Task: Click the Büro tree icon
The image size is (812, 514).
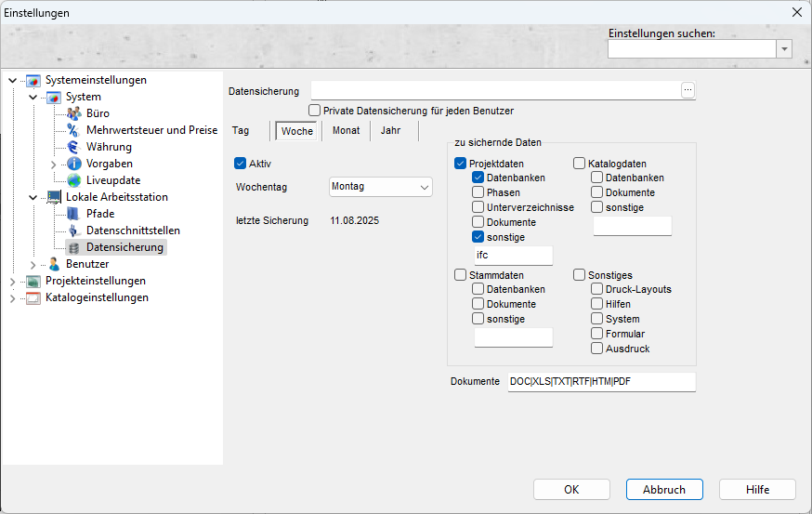Action: tap(74, 113)
